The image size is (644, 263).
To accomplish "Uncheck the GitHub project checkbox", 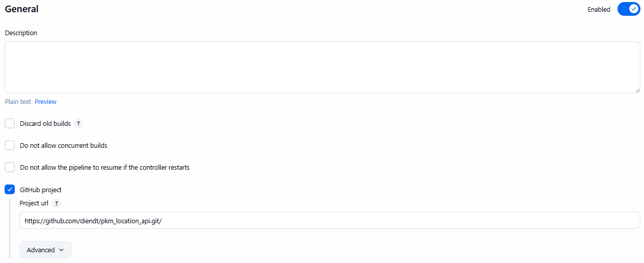I will (10, 190).
